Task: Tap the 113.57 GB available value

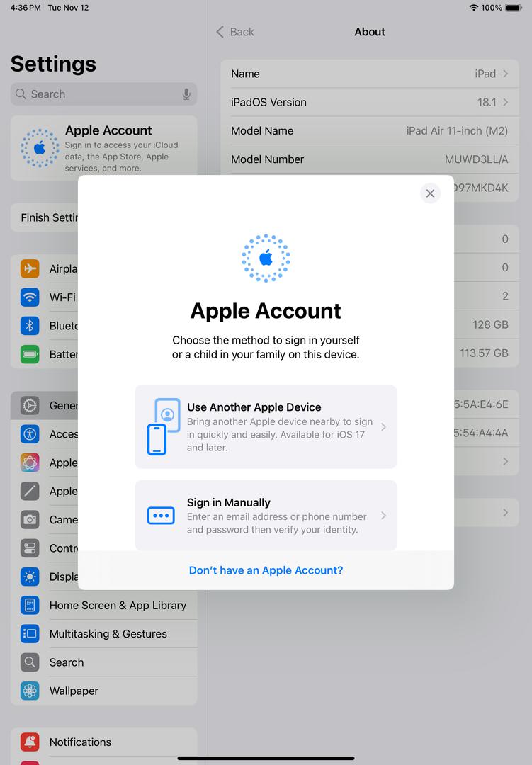Action: tap(484, 353)
